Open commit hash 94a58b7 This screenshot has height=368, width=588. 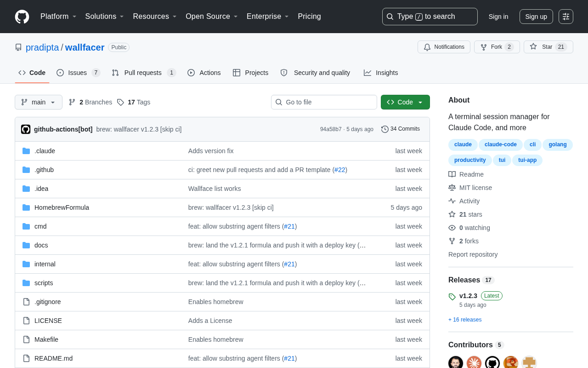(x=331, y=129)
